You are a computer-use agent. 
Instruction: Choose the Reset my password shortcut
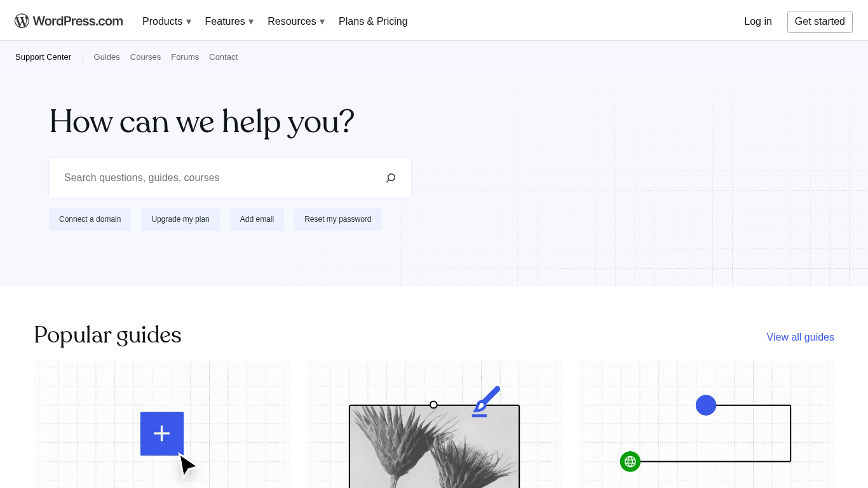[337, 219]
